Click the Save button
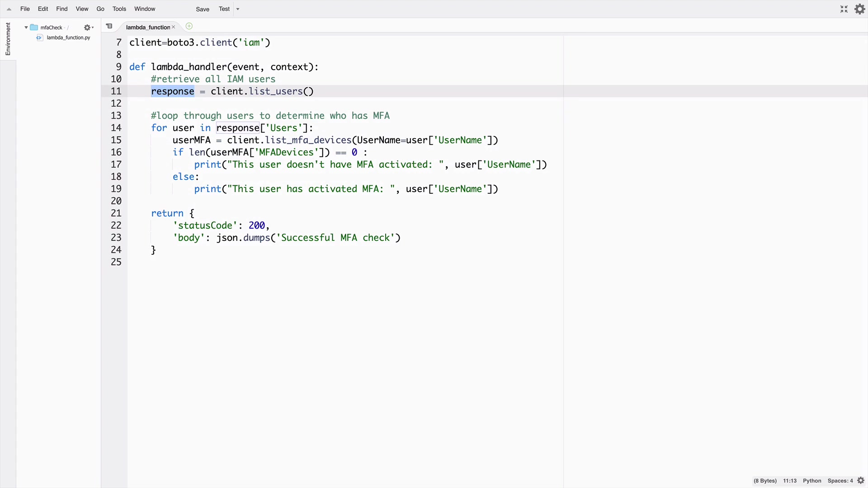 tap(203, 9)
